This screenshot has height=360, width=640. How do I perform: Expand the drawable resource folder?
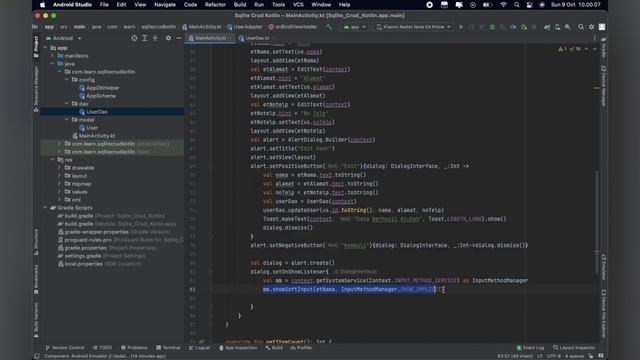point(60,168)
